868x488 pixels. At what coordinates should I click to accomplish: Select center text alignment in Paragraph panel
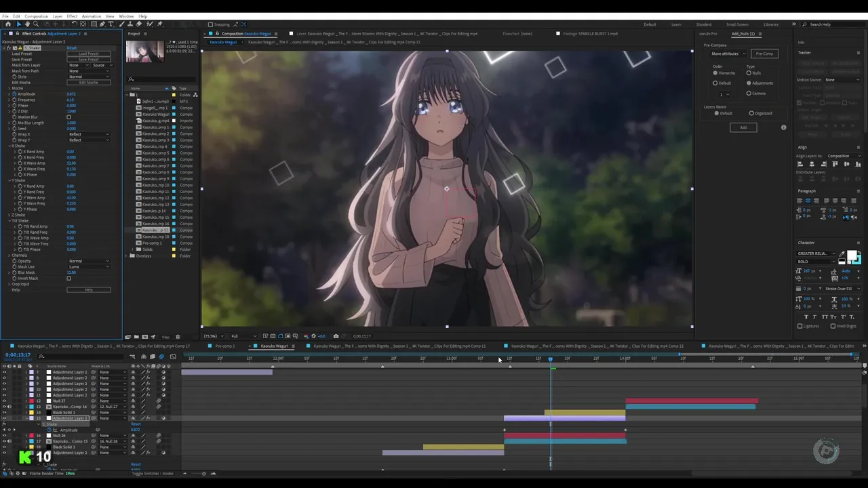click(808, 201)
